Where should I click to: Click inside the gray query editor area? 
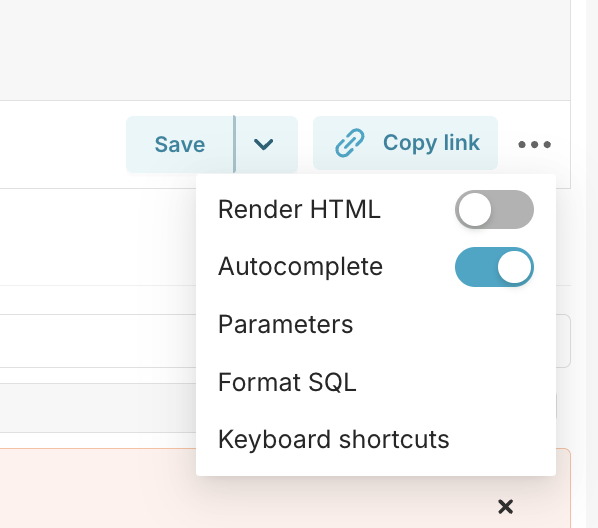(x=285, y=50)
